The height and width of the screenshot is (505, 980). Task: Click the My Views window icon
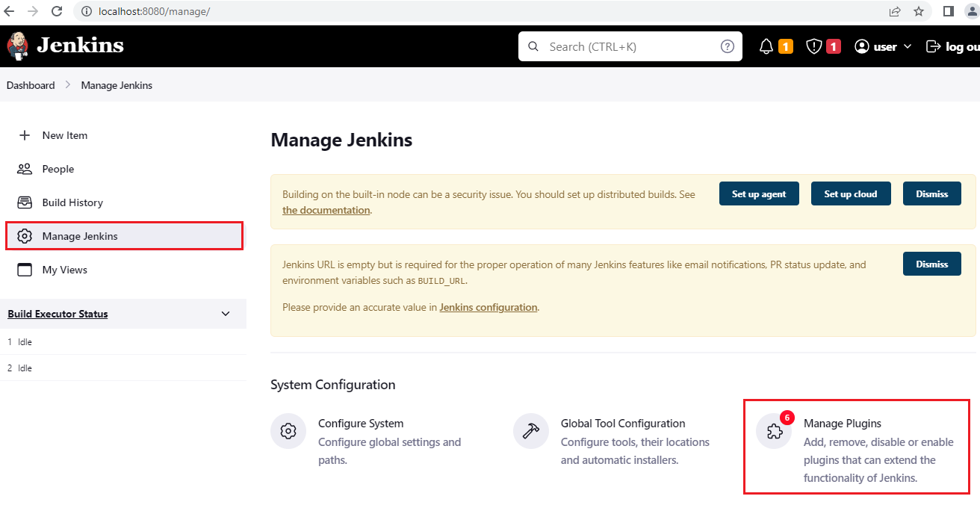pyautogui.click(x=25, y=270)
